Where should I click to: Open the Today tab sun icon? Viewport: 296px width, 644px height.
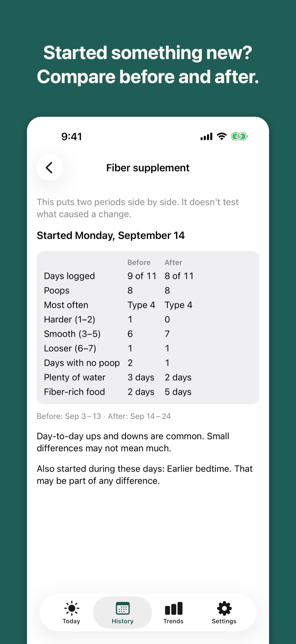(72, 608)
